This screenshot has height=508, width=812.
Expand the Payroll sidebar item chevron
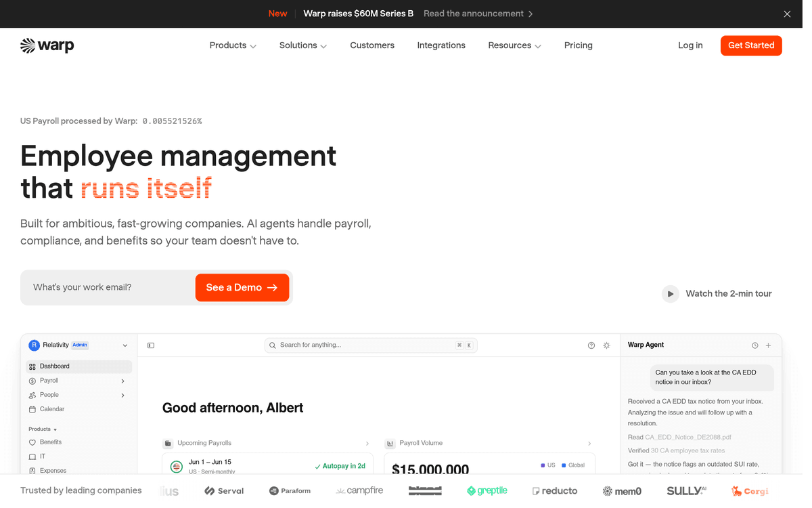tap(122, 381)
